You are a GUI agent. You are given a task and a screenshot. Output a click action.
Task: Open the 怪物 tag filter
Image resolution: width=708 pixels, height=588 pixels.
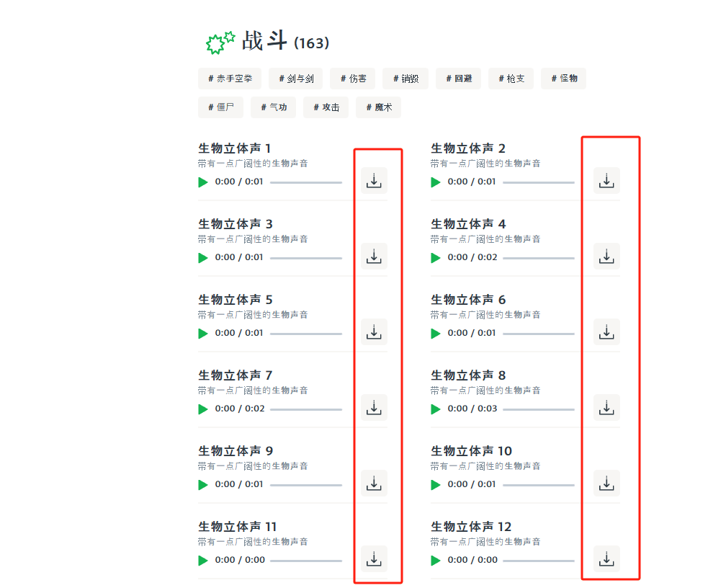pyautogui.click(x=564, y=79)
